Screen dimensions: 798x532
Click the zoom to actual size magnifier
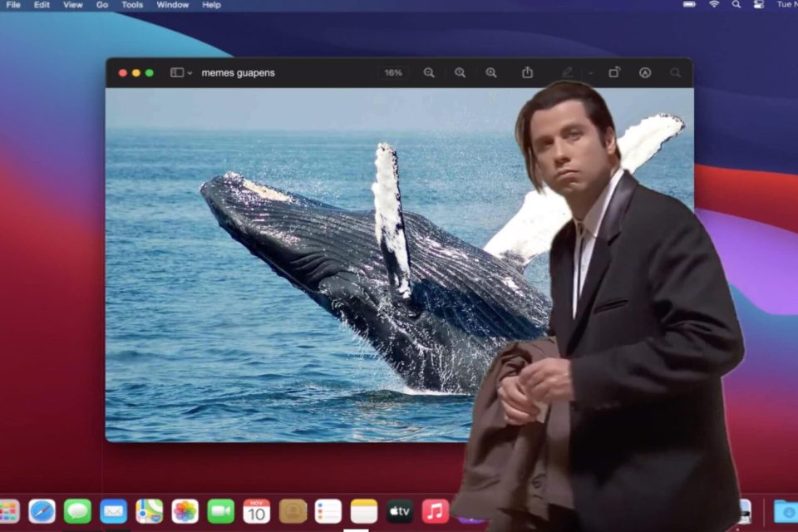click(460, 73)
